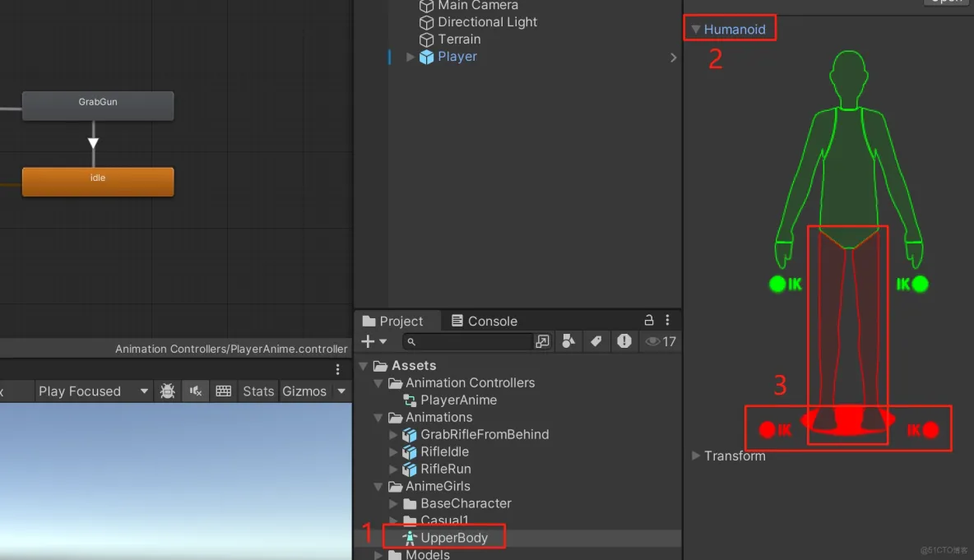This screenshot has width=974, height=560.
Task: Click the Stats button in Game view
Action: (x=257, y=391)
